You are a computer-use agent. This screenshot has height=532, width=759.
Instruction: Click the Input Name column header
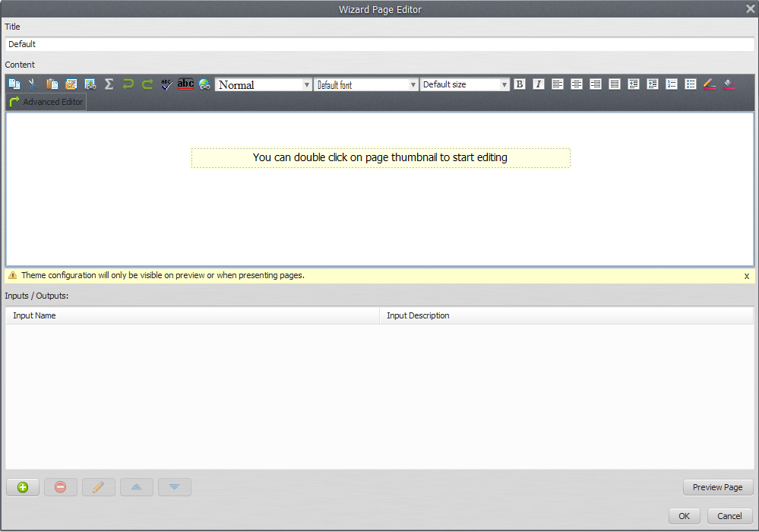tap(193, 315)
